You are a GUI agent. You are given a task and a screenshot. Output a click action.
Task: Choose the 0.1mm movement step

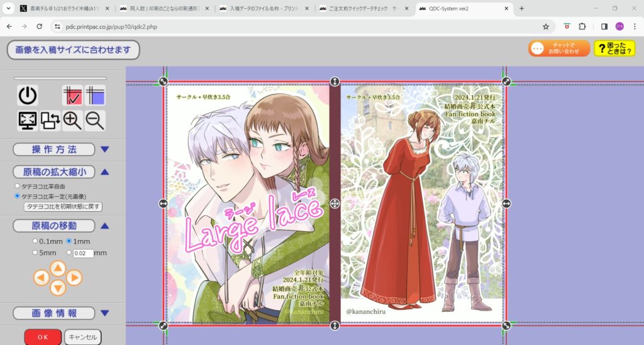[35, 241]
